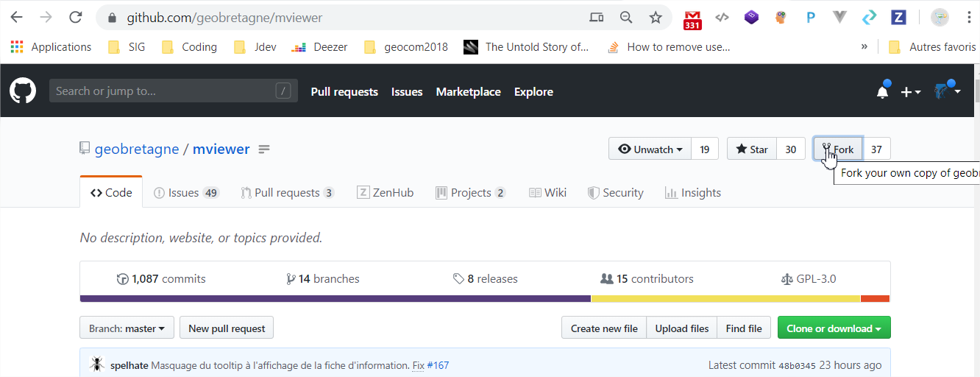The width and height of the screenshot is (980, 377).
Task: Open The Untold Story bookmark
Action: [527, 47]
